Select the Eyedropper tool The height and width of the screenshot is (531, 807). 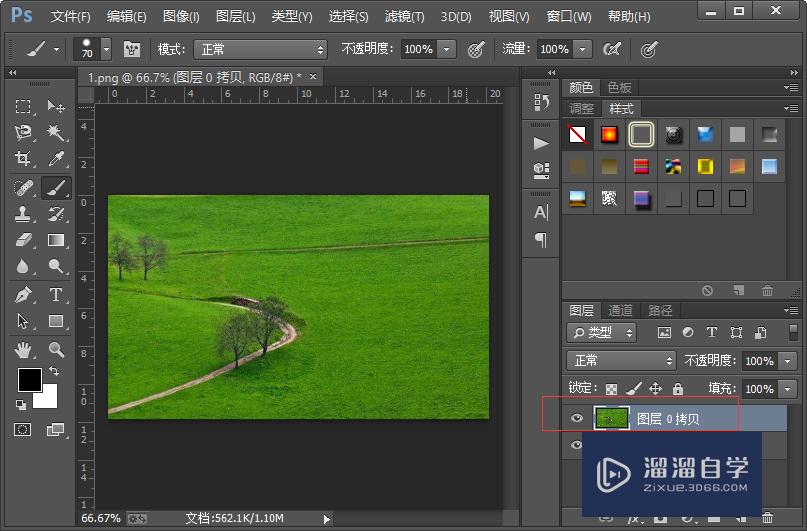tap(56, 159)
